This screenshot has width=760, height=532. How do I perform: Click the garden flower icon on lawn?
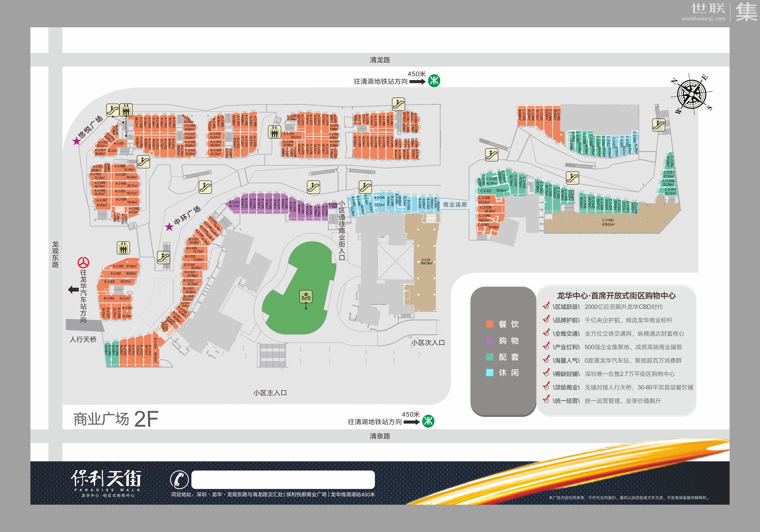pos(306,296)
